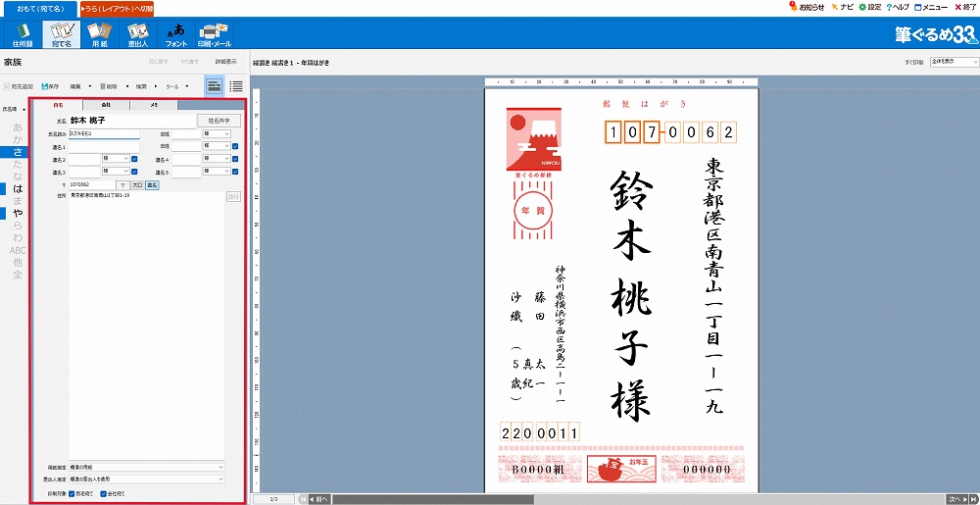Expand the honorific dropdown beside 氏名読み
Image resolution: width=980 pixels, height=505 pixels.
pyautogui.click(x=217, y=133)
